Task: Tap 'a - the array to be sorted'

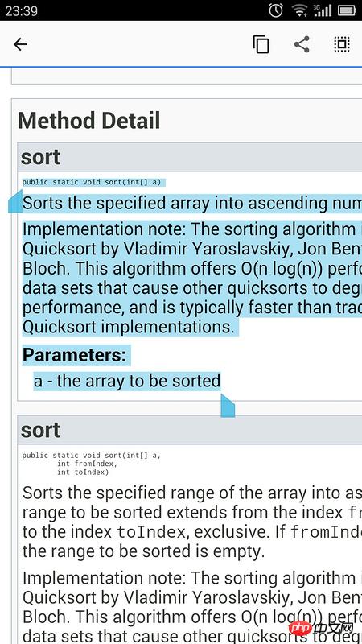Action: 127,381
